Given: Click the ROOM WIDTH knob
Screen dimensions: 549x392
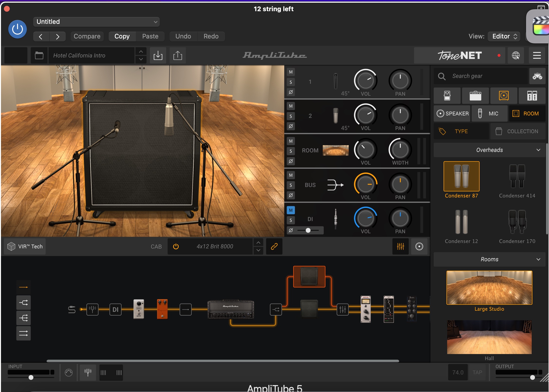Looking at the screenshot, I should click(400, 149).
